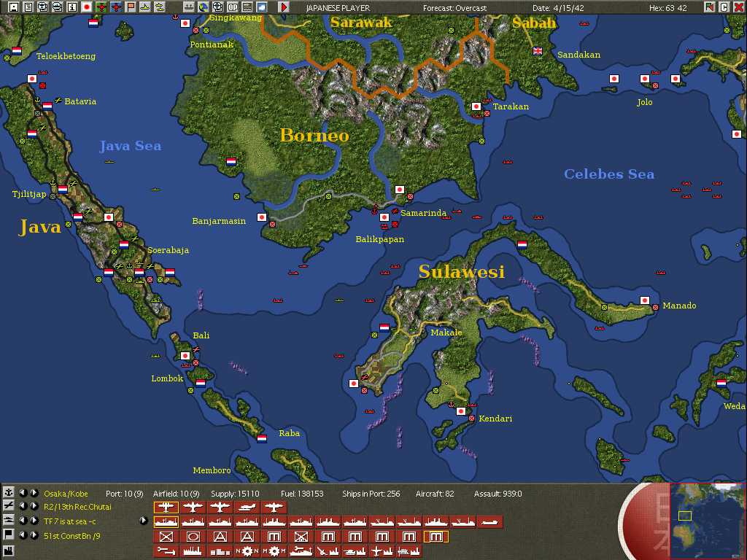
Task: Select the highlighted first ship icon in TF row
Action: click(166, 522)
